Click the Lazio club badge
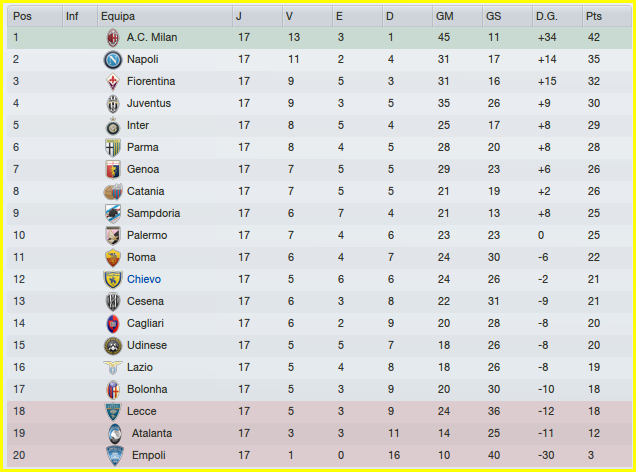The height and width of the screenshot is (472, 636). [x=112, y=367]
